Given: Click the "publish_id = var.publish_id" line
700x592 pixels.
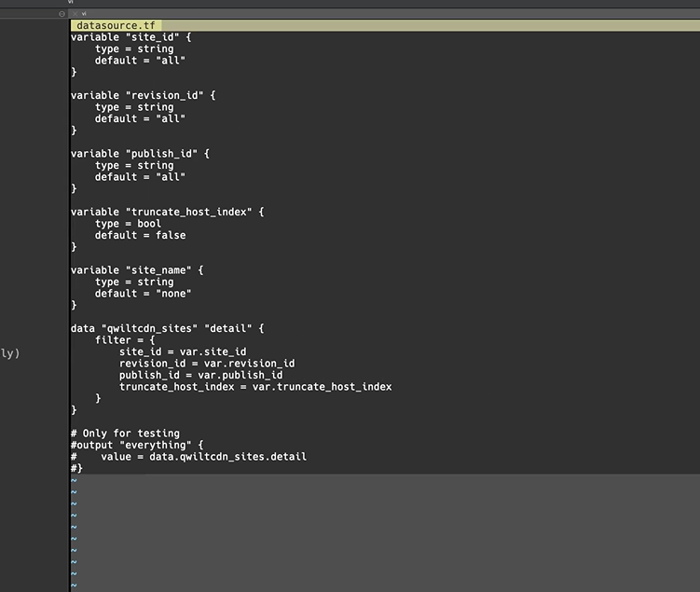Looking at the screenshot, I should click(x=200, y=375).
